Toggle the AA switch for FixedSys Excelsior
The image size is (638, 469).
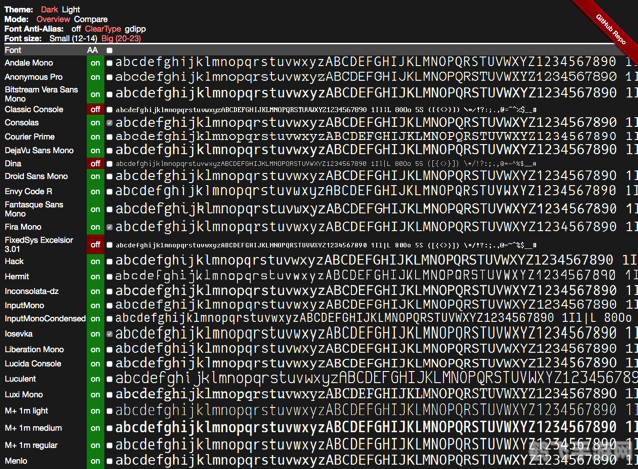click(95, 244)
